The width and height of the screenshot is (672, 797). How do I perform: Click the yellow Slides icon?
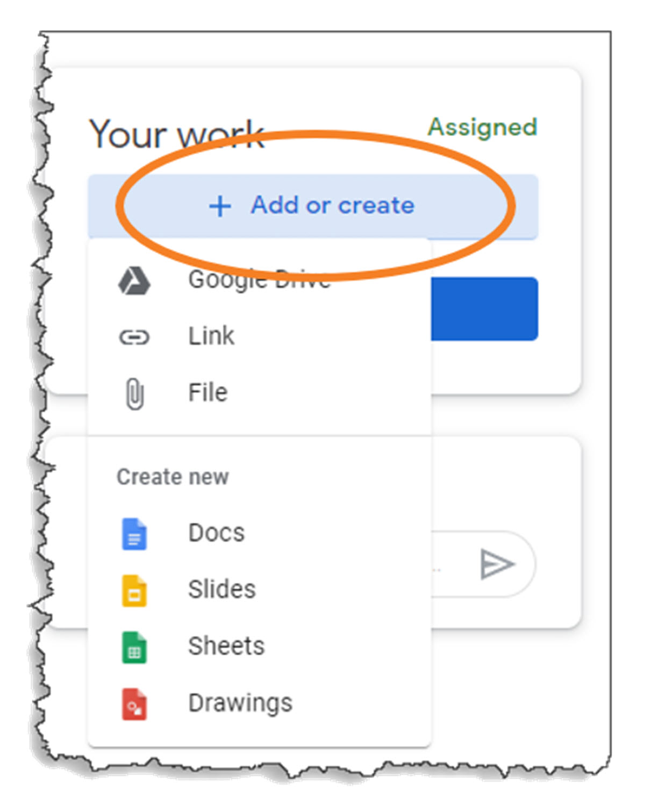(x=134, y=591)
